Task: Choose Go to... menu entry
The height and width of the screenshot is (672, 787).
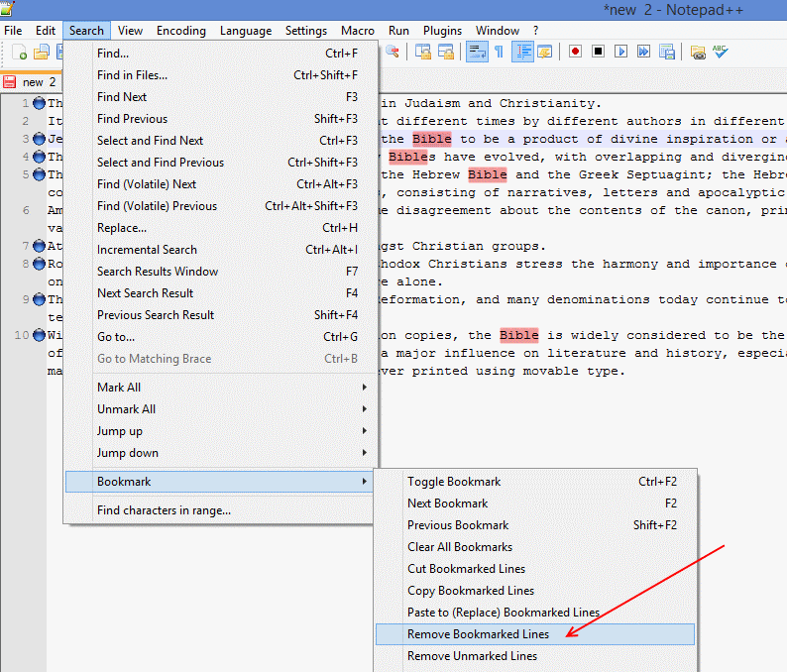Action: click(220, 337)
